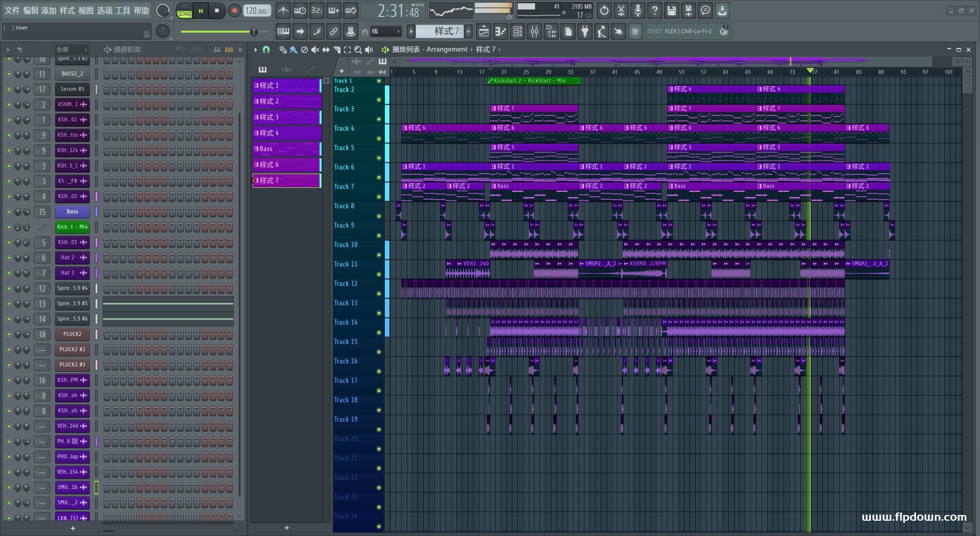Mute the Hat 2 channel green LED

[x=9, y=258]
